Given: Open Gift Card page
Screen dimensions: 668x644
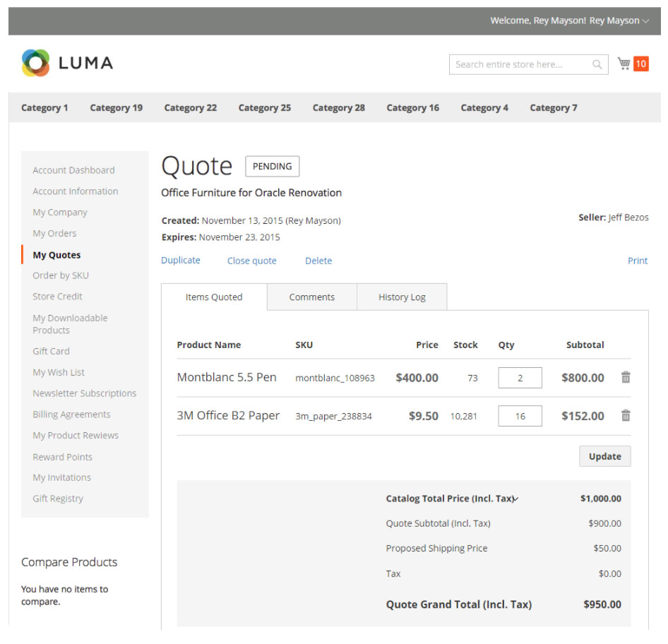Looking at the screenshot, I should click(51, 351).
